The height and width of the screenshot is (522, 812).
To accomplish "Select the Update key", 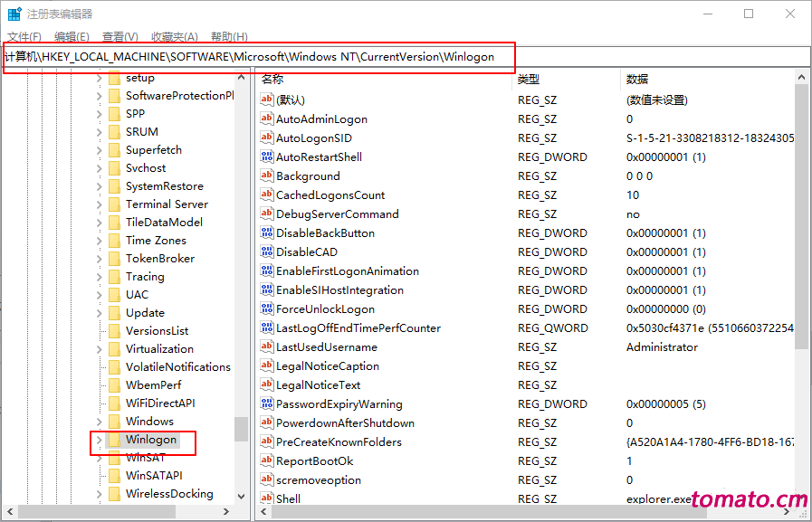I will point(145,313).
